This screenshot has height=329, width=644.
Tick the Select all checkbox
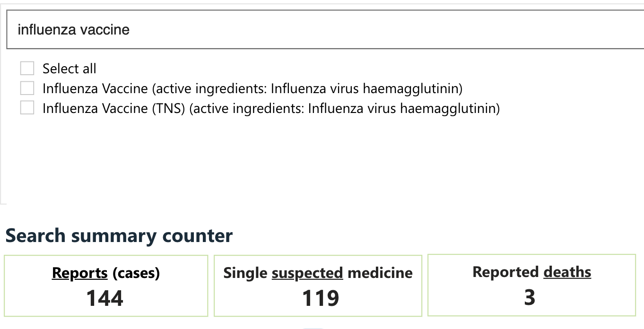[27, 69]
